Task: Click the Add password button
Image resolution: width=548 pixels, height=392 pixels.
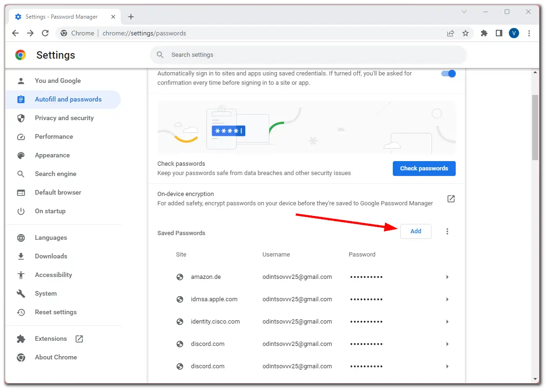Action: (416, 231)
